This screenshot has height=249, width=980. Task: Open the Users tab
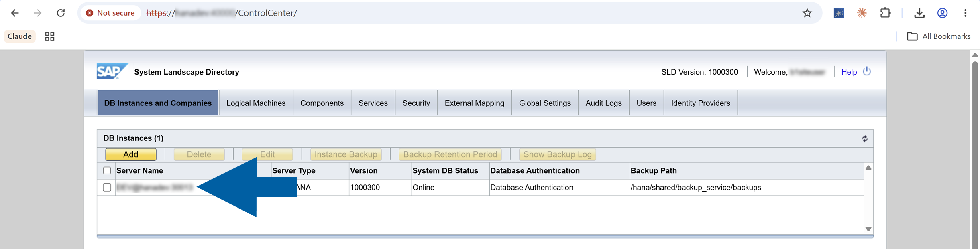646,103
